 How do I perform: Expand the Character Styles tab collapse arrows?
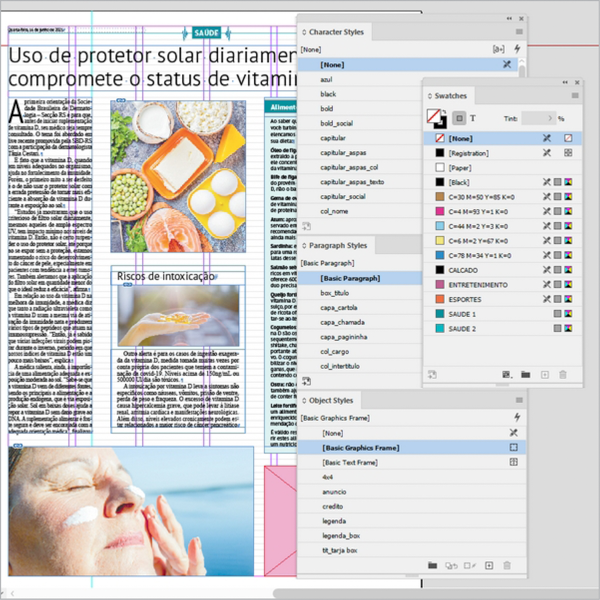click(304, 32)
